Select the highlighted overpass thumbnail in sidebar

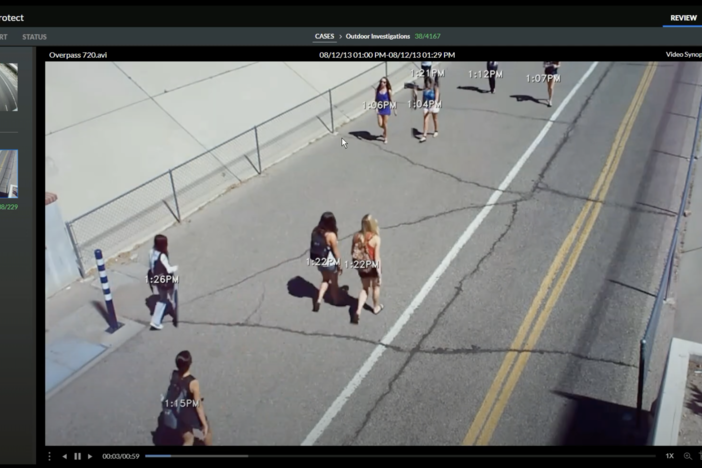coord(9,174)
